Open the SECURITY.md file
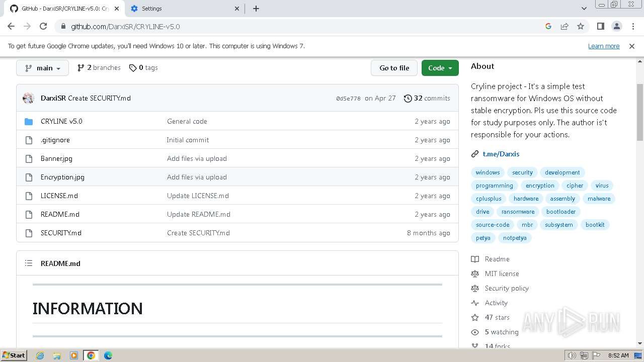This screenshot has height=362, width=644. [61, 233]
